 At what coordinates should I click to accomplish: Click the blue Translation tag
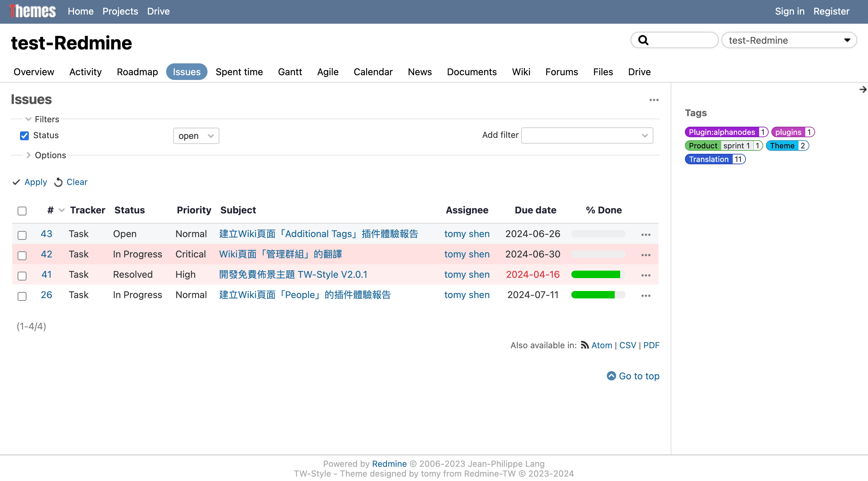click(708, 159)
